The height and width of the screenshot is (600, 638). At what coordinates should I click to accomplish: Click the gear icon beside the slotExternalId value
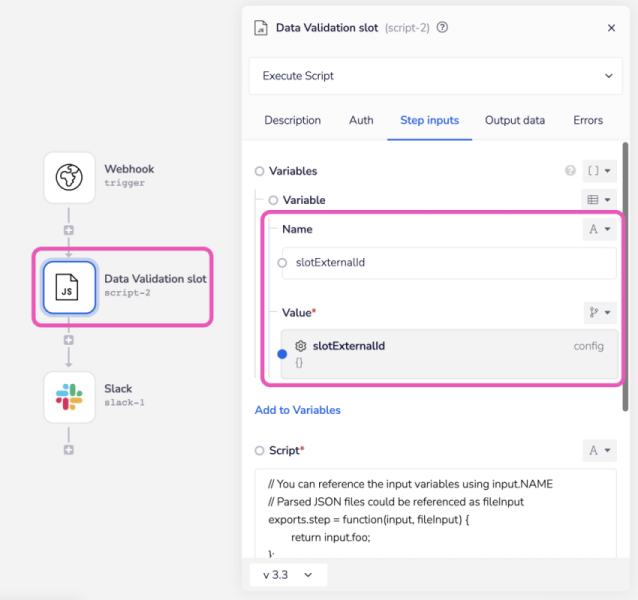point(300,346)
